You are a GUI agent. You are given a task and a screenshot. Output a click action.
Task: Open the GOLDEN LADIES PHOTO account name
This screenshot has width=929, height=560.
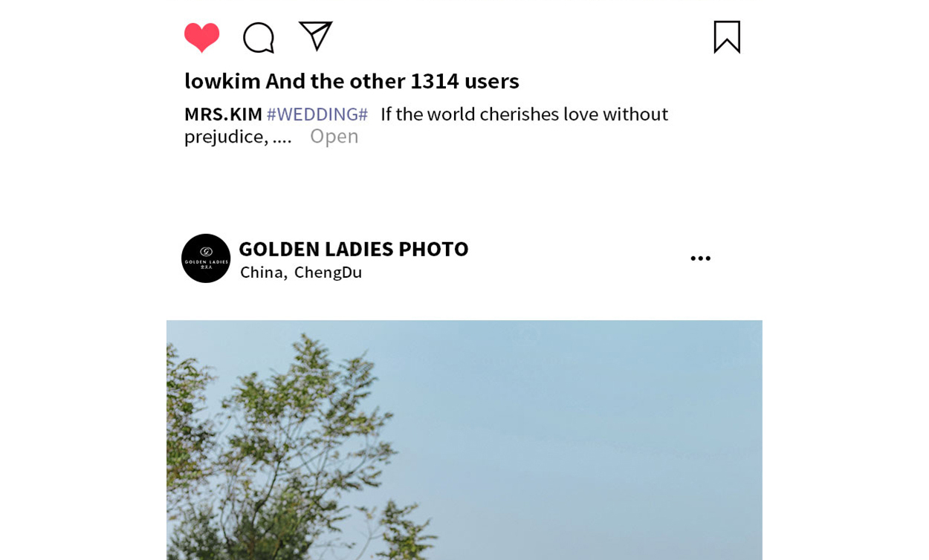coord(354,249)
